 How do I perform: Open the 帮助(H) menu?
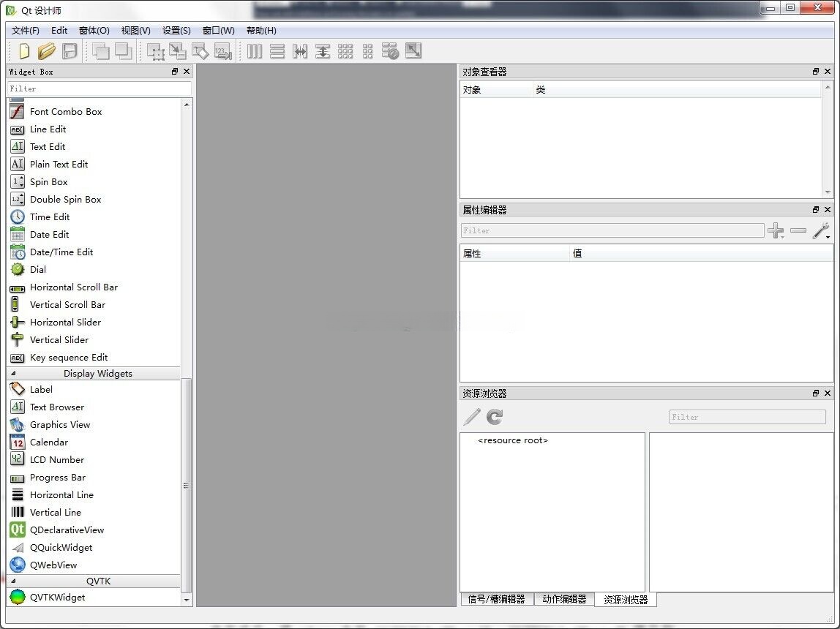(261, 31)
